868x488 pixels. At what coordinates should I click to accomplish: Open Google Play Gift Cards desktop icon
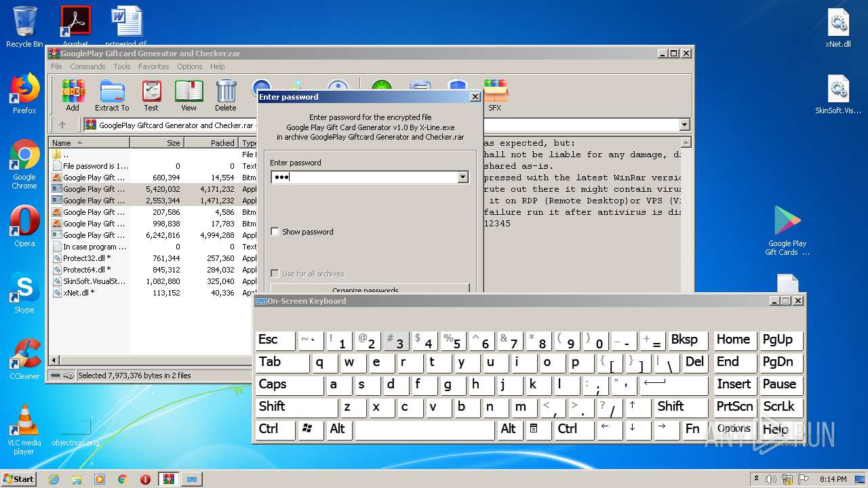click(787, 231)
